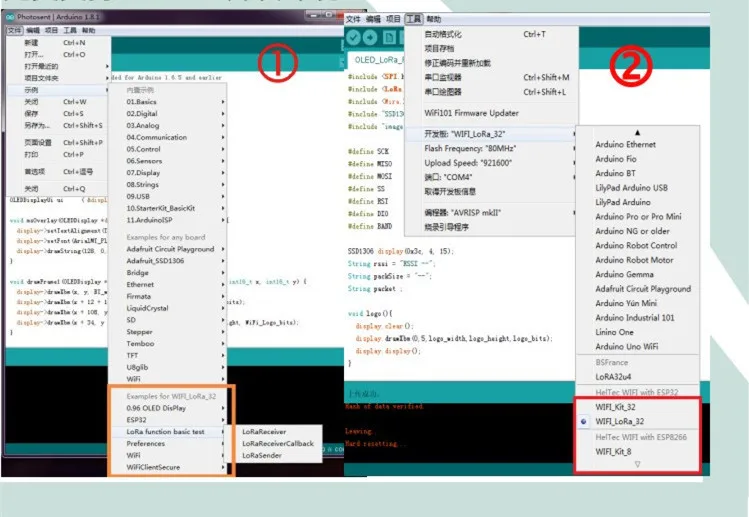Choose 自动格式化 (Ctrl+T) in tools menu
Screen dimensions: 749x517
(491, 34)
